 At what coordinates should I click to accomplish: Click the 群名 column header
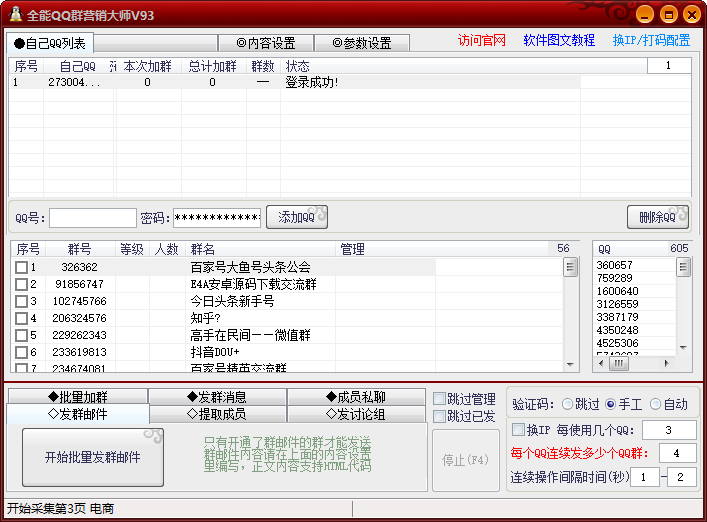(261, 249)
